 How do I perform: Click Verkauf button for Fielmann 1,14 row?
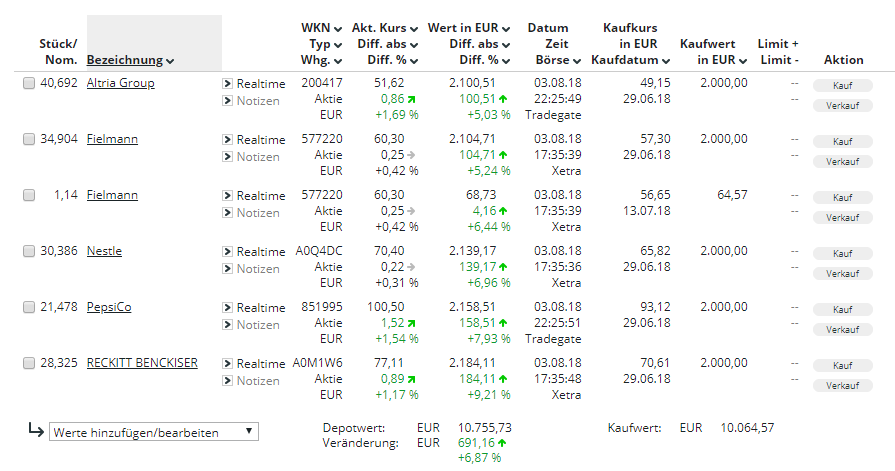[842, 218]
